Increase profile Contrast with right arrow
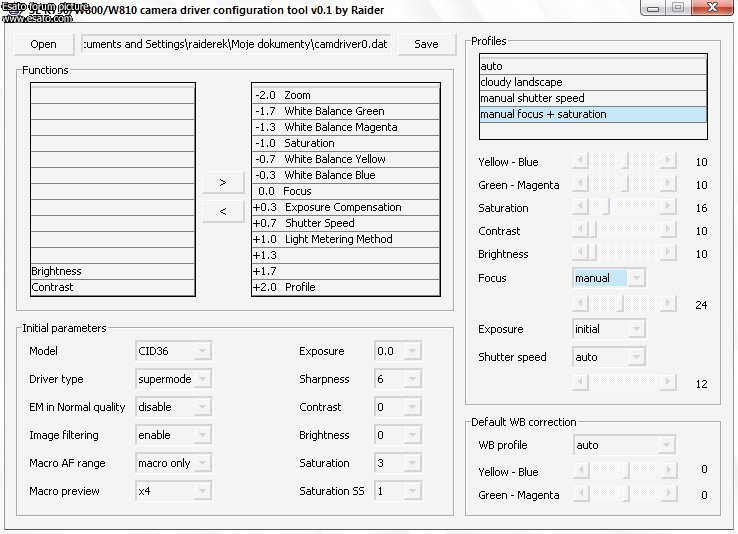Screen dimensions: 738x534 pyautogui.click(x=668, y=230)
